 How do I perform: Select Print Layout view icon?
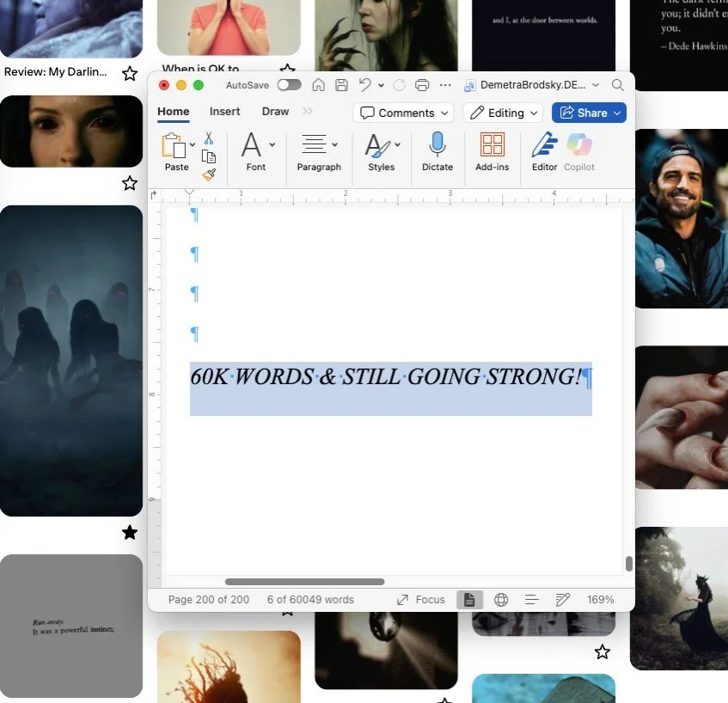tap(469, 600)
